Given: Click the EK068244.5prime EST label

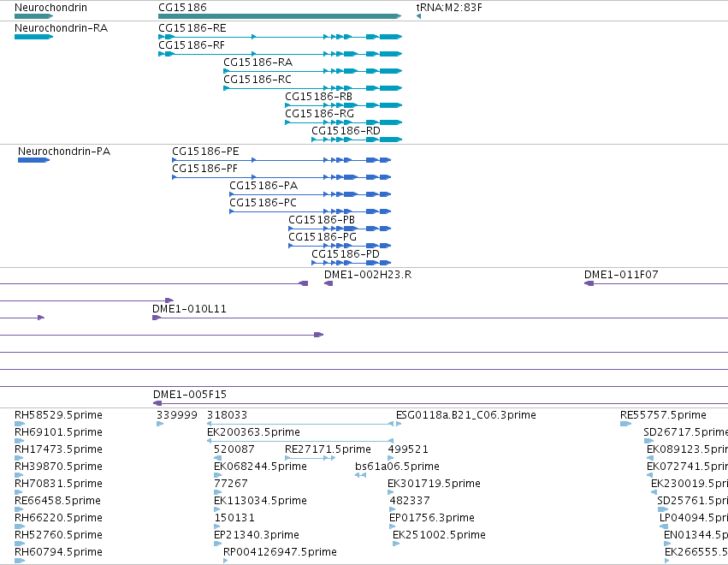Looking at the screenshot, I should (260, 467).
